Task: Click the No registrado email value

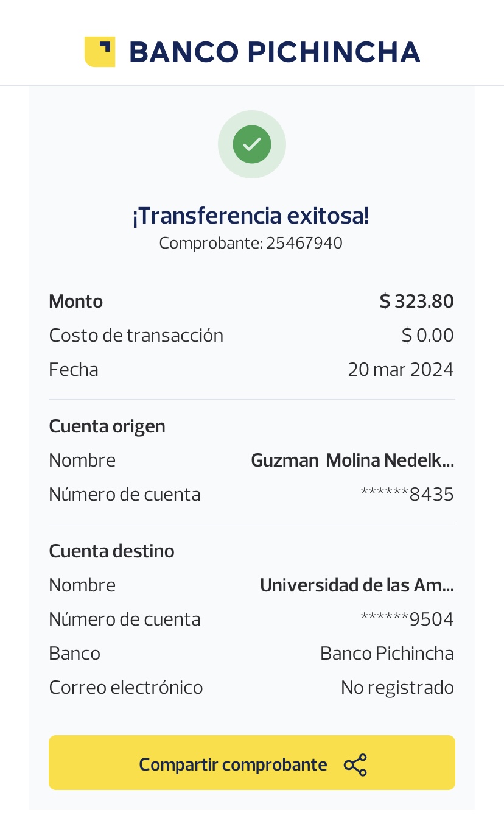Action: click(x=397, y=687)
